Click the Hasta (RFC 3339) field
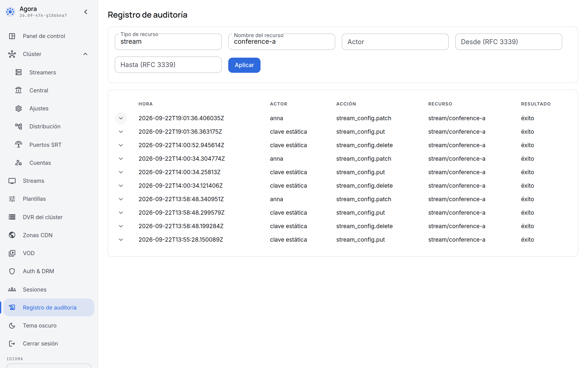This screenshot has width=588, height=368. coord(168,65)
